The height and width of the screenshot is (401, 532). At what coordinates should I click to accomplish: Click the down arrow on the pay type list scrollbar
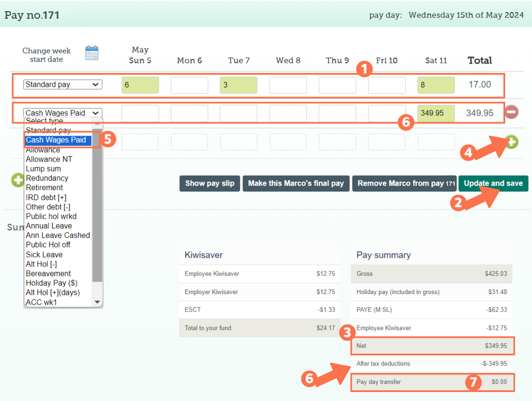coord(97,301)
